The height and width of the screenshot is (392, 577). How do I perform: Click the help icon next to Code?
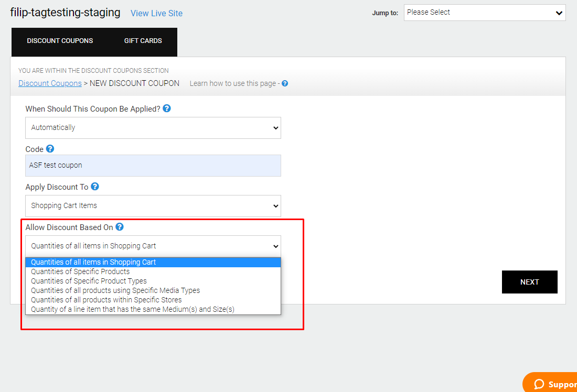point(50,148)
